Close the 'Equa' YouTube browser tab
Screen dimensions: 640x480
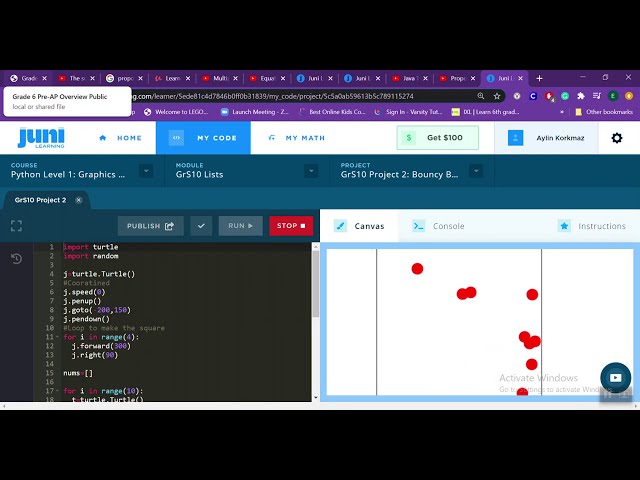tap(283, 78)
